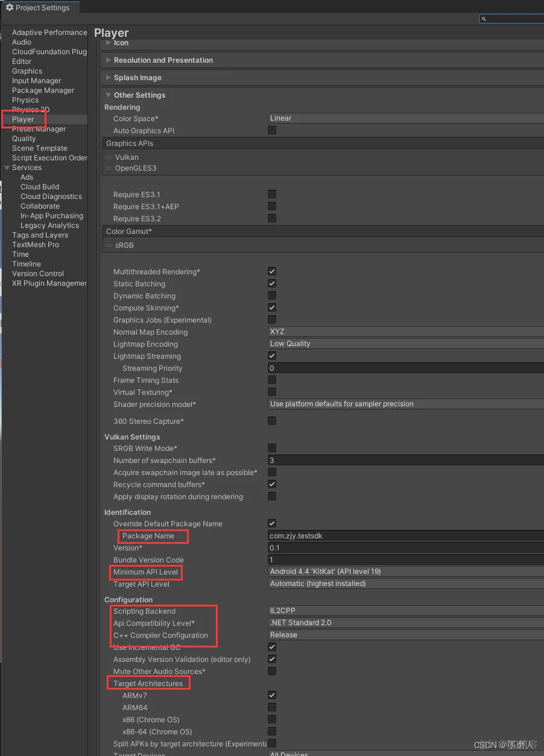The width and height of the screenshot is (544, 756).
Task: Select Version Control category
Action: pyautogui.click(x=38, y=274)
